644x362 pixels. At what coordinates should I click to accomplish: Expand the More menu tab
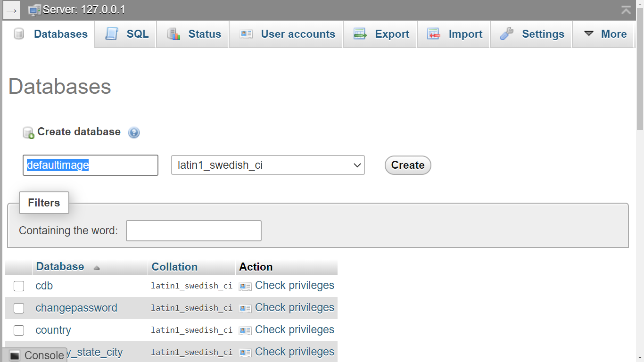(x=605, y=34)
